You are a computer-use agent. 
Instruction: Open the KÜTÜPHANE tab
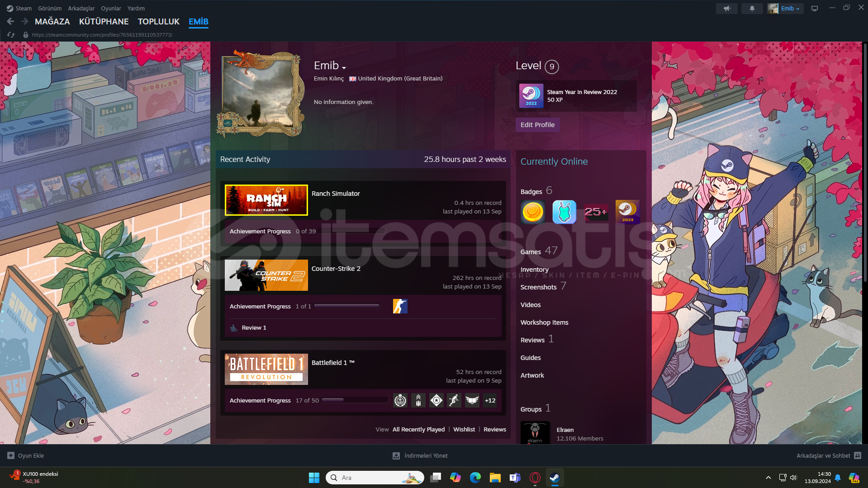[104, 21]
